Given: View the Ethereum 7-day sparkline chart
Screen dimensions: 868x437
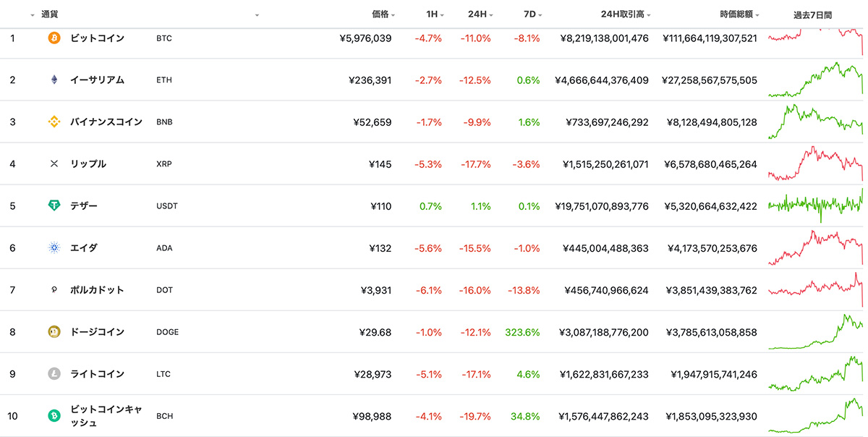Looking at the screenshot, I should (815, 80).
